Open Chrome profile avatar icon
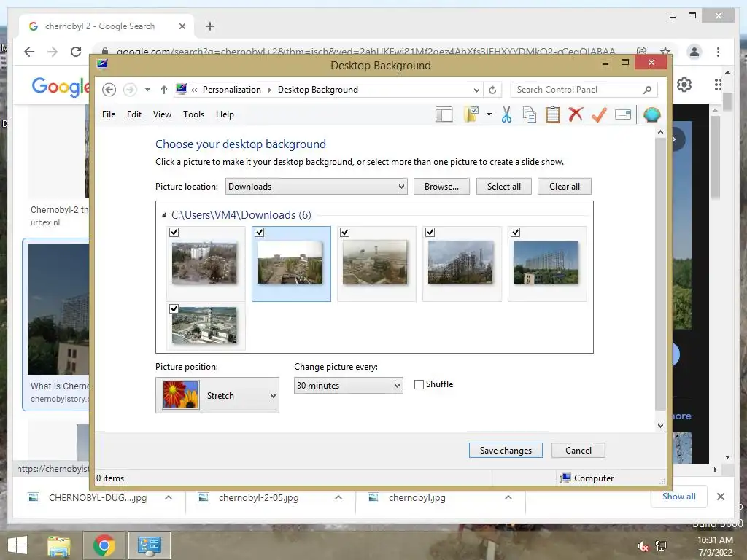Image resolution: width=747 pixels, height=560 pixels. coord(694,52)
